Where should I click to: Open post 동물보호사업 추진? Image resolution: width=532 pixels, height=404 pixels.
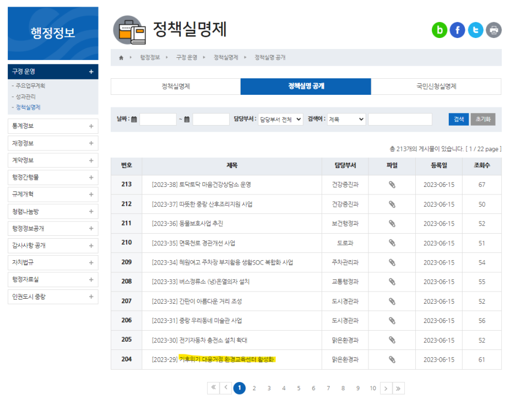point(187,224)
